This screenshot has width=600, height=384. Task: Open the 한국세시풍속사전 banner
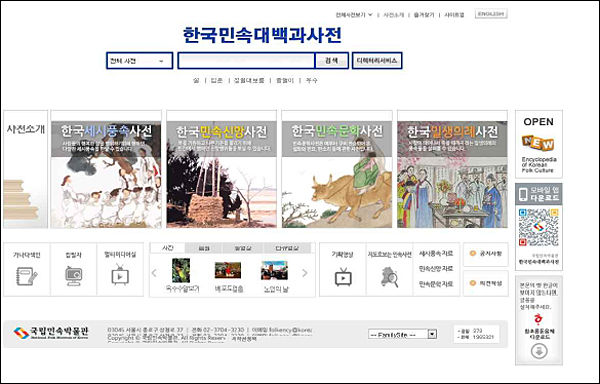pyautogui.click(x=106, y=169)
